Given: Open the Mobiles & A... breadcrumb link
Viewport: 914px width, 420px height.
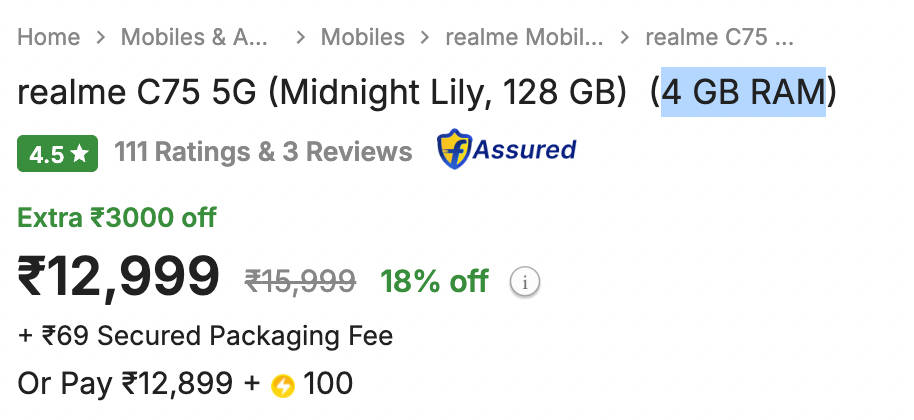Looking at the screenshot, I should [x=195, y=38].
